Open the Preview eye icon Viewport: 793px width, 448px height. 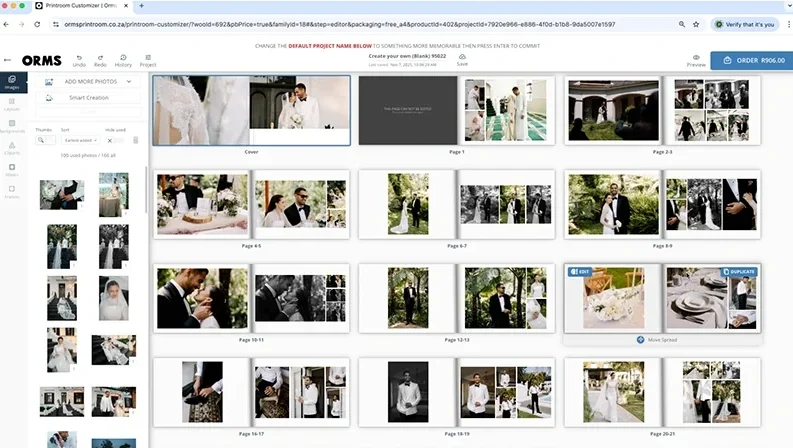[x=696, y=59]
